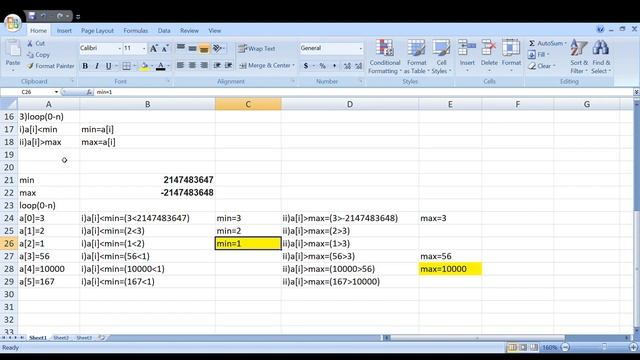Align text right

click(x=204, y=65)
